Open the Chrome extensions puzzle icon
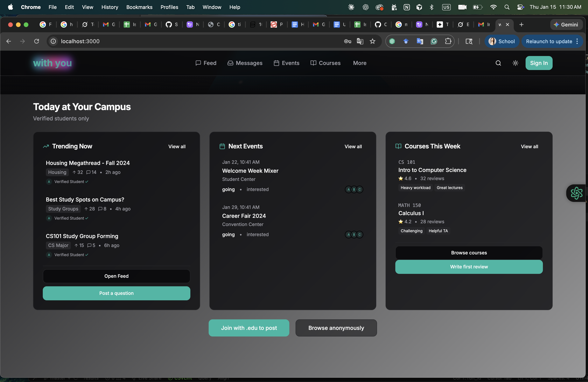 click(x=448, y=41)
